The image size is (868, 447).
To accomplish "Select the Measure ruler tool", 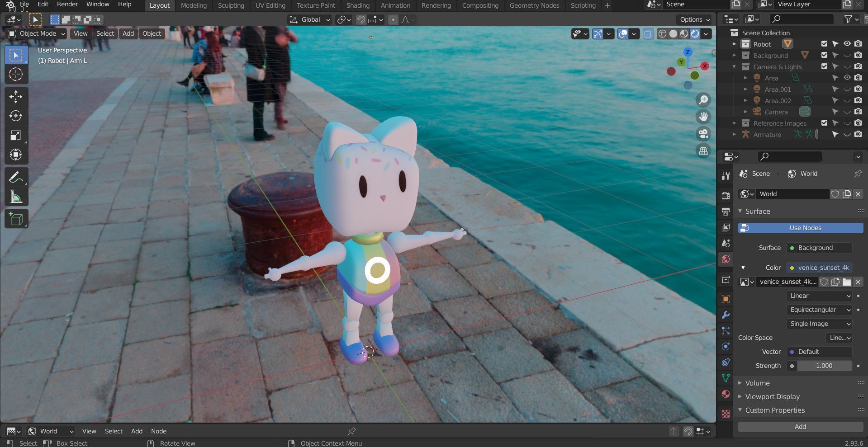I will (x=16, y=197).
